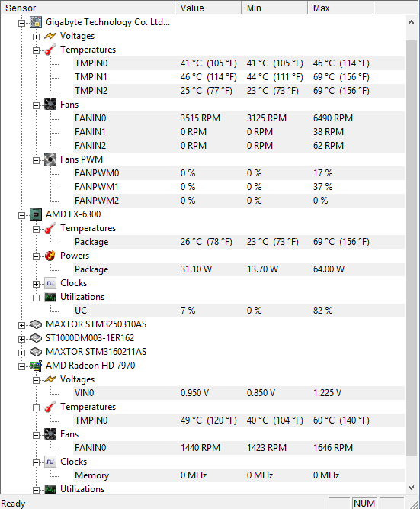Click the scrollbar down arrow
This screenshot has width=420, height=509.
coord(412,487)
